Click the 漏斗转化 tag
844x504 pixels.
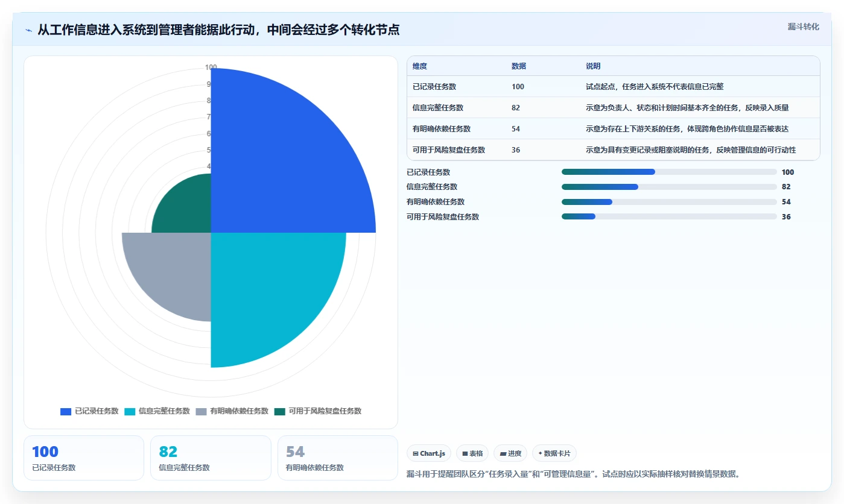click(x=803, y=27)
